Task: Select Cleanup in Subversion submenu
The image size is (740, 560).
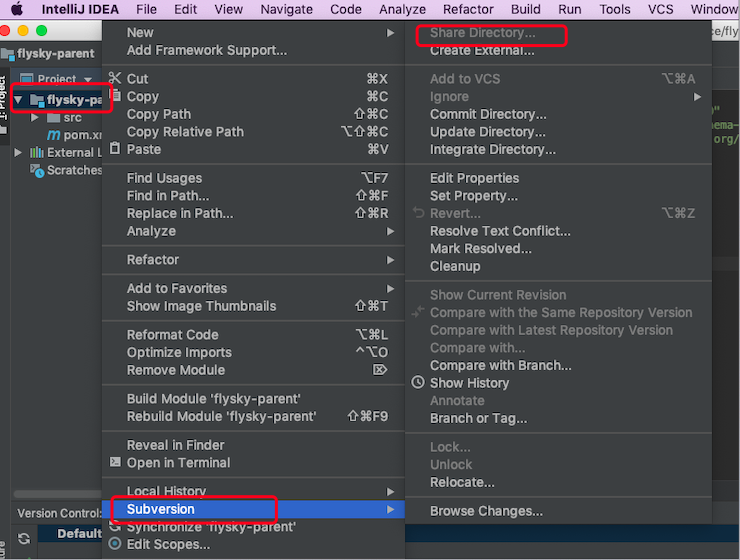Action: [x=558, y=267]
